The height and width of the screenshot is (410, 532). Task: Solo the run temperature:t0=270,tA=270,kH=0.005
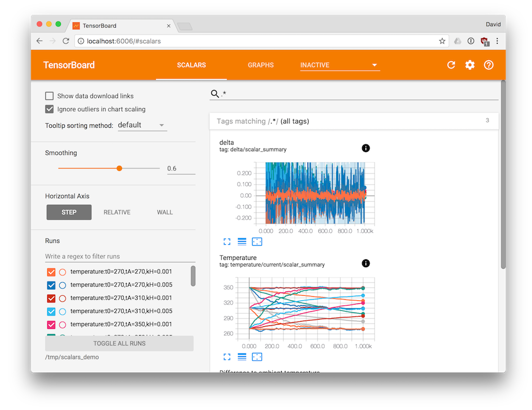tap(62, 285)
